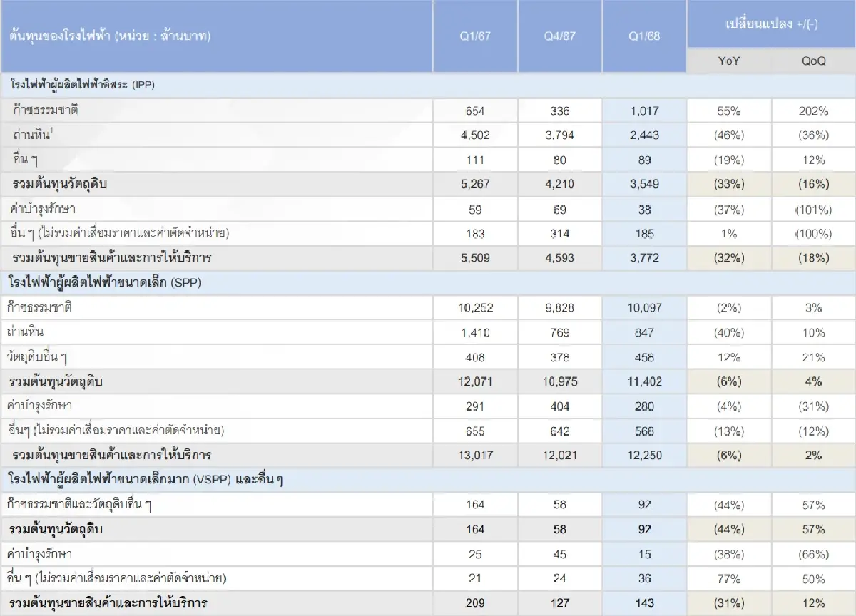Select the coal cost 4,502 in Q1/67
This screenshot has width=856, height=616.
pyautogui.click(x=475, y=135)
